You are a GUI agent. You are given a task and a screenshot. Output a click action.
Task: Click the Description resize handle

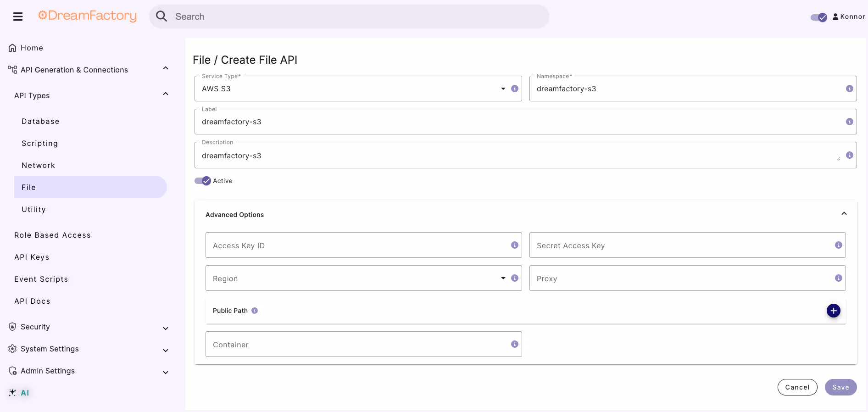click(x=838, y=159)
